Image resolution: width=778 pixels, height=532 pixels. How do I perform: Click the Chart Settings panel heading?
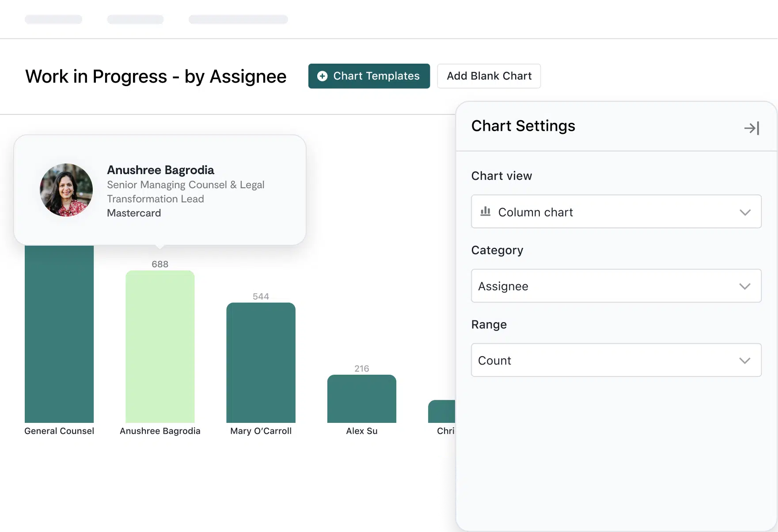pos(523,126)
